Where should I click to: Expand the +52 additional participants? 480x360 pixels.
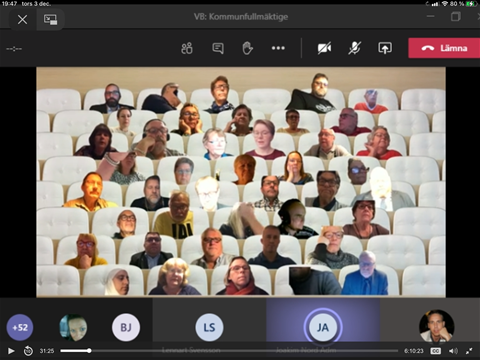click(20, 327)
